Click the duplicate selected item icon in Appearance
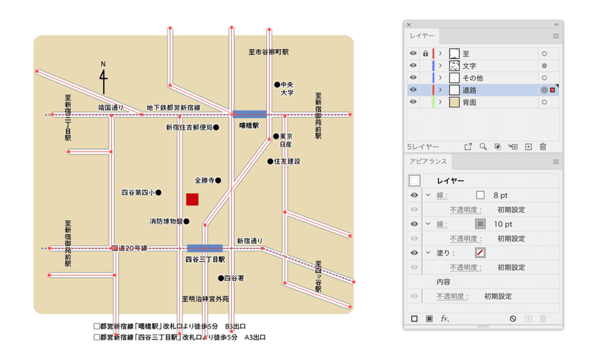Viewport: 593px width, 364px height. pyautogui.click(x=529, y=319)
